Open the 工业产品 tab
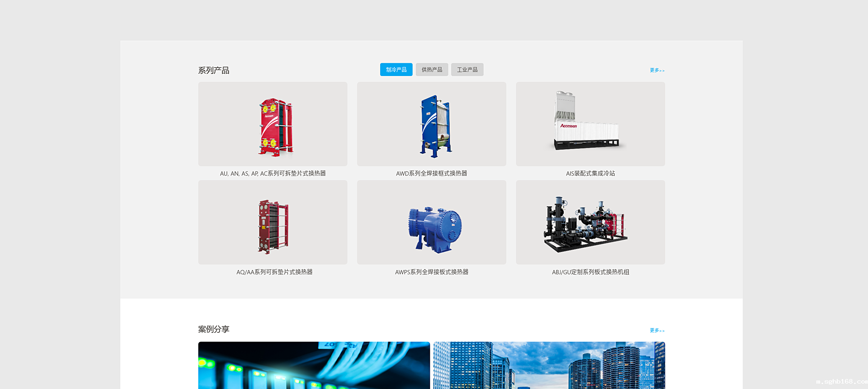This screenshot has height=389, width=868. pyautogui.click(x=467, y=70)
